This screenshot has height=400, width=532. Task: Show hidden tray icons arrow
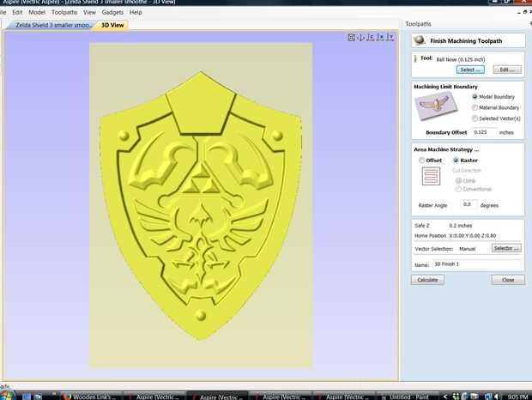(445, 396)
